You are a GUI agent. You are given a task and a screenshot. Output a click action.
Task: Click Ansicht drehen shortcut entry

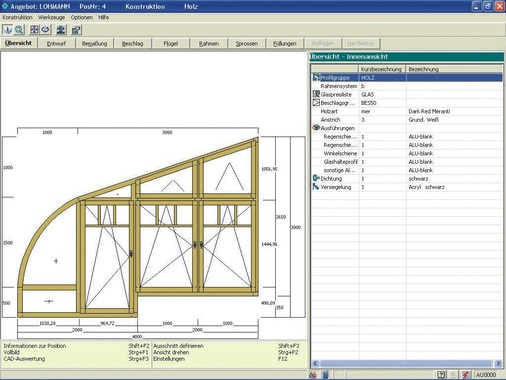click(171, 352)
